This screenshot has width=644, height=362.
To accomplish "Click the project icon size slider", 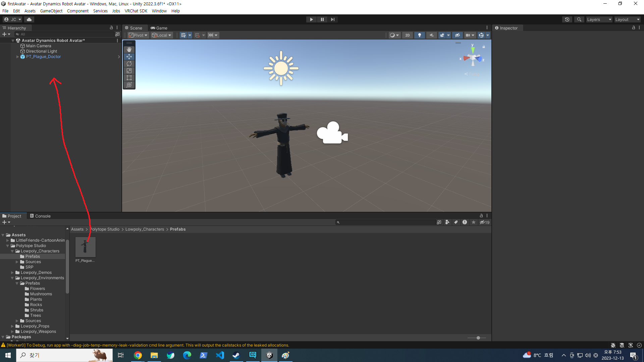I will 478,338.
